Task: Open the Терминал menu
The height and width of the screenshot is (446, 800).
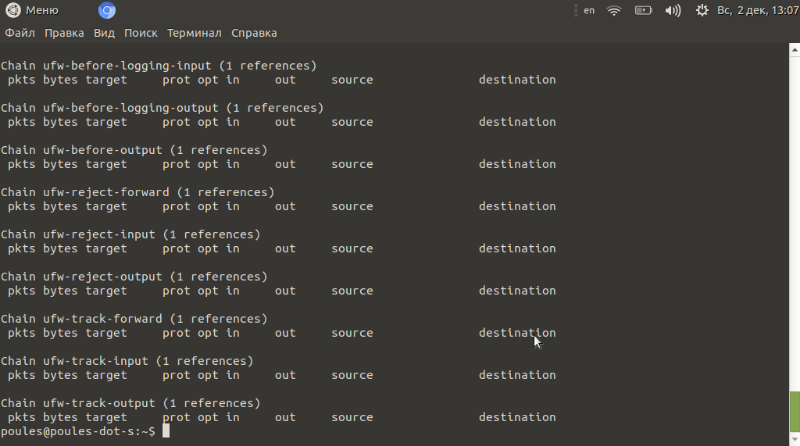Action: coord(194,33)
